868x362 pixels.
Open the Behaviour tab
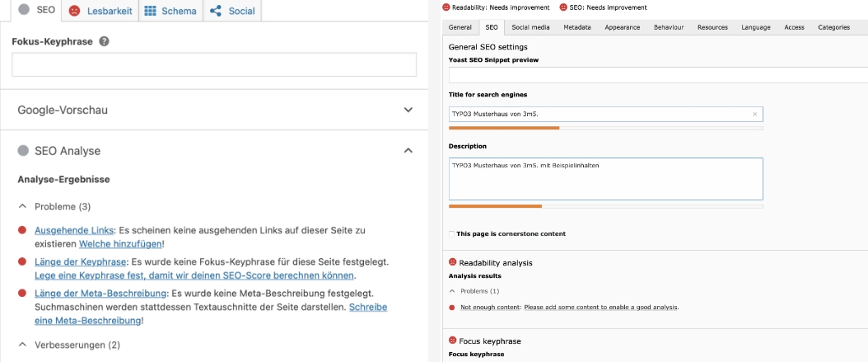pos(668,27)
